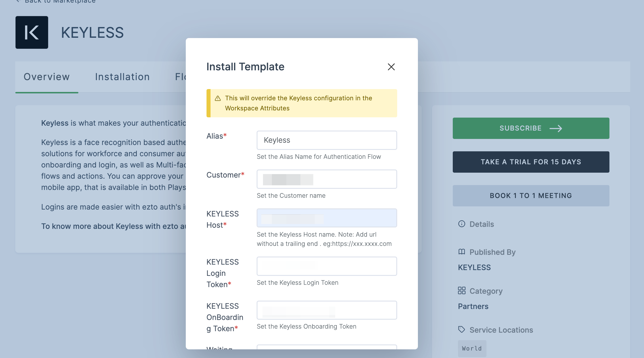
Task: Click the Category grid icon
Action: click(462, 291)
